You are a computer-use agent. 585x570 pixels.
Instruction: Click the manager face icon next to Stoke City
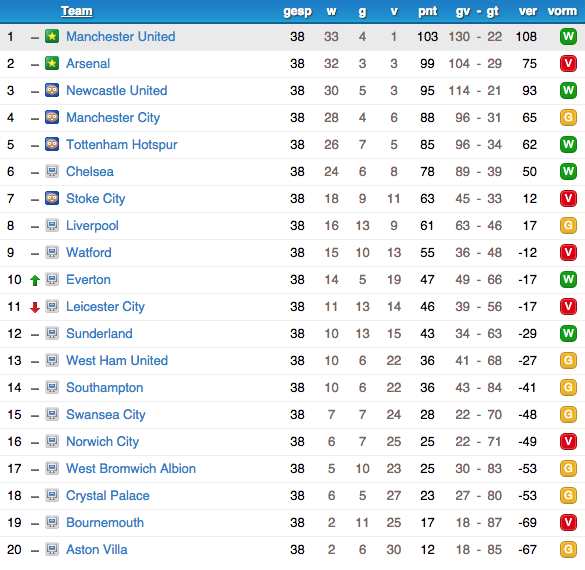(52, 198)
